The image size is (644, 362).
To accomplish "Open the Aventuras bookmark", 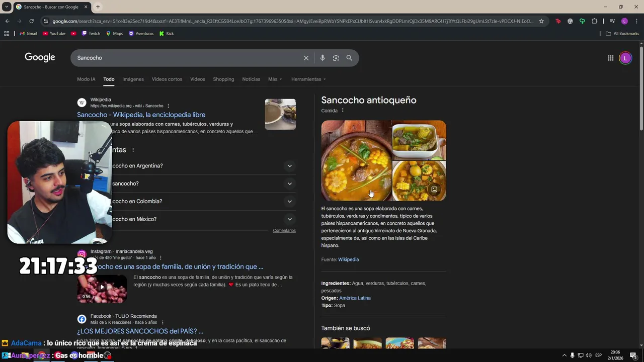I will point(141,34).
